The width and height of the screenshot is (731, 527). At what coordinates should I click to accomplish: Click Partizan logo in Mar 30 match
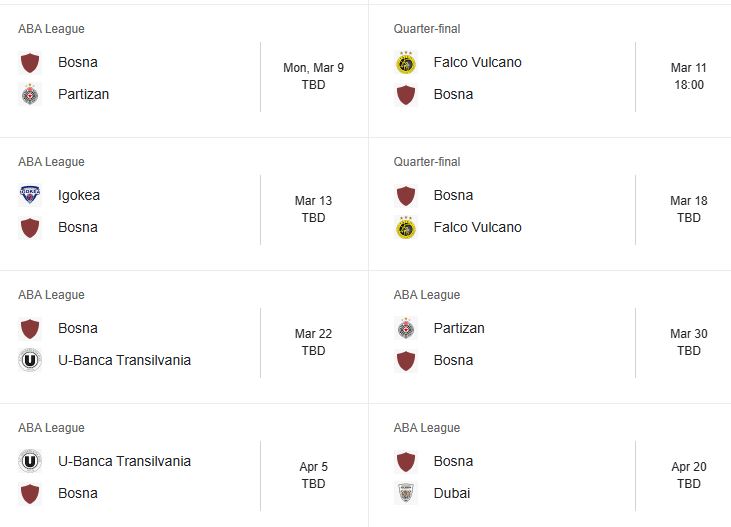[x=406, y=328]
